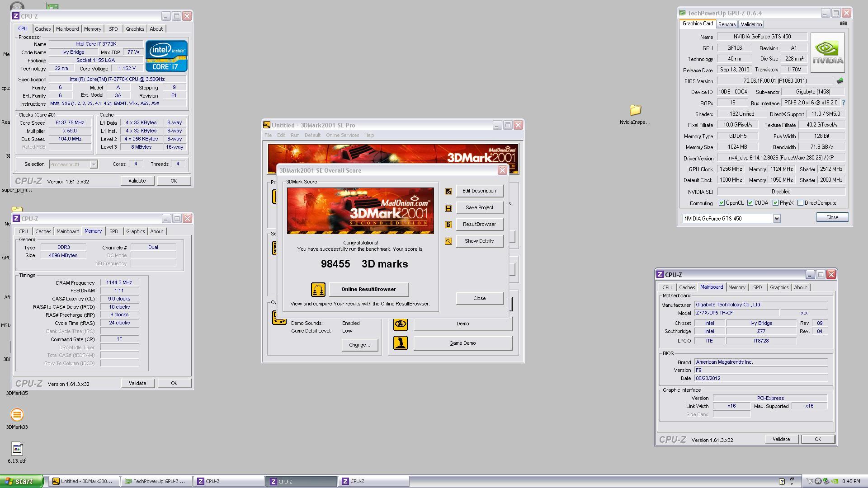Click the 3DMark2001 Second Edition banner
The height and width of the screenshot is (488, 868).
coord(360,211)
